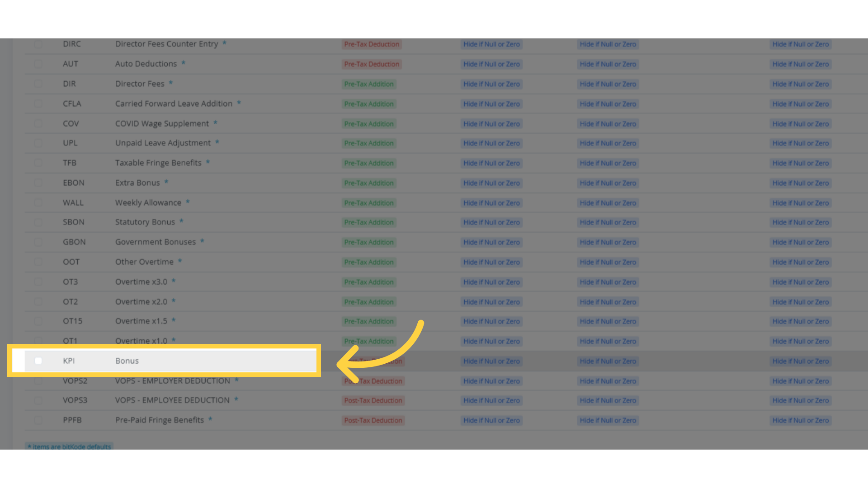Image resolution: width=868 pixels, height=488 pixels.
Task: Tick the checkbox for the DIRC row
Action: (x=38, y=44)
